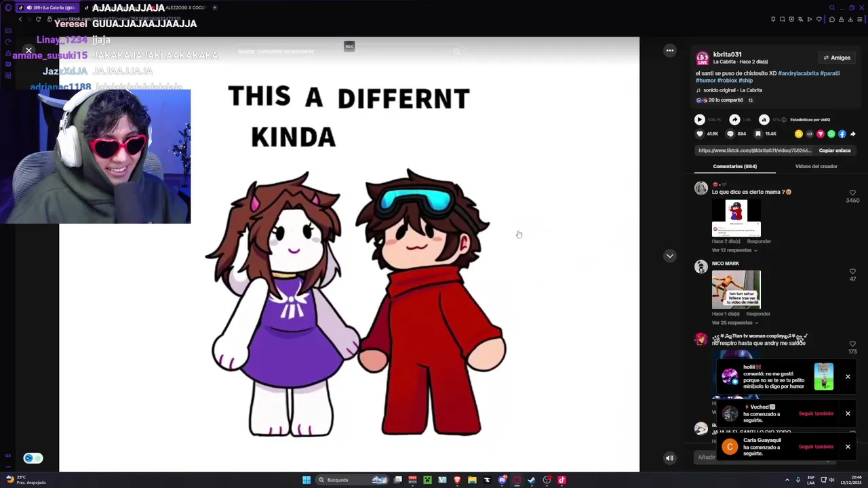The width and height of the screenshot is (868, 488).
Task: Click the play count icon
Action: (x=700, y=119)
